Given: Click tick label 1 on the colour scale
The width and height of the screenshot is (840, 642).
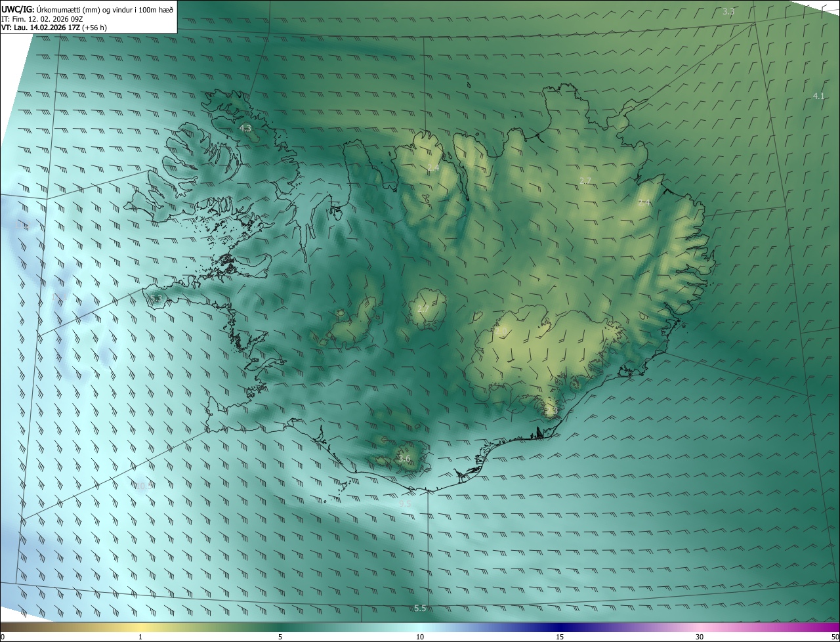Looking at the screenshot, I should [140, 637].
